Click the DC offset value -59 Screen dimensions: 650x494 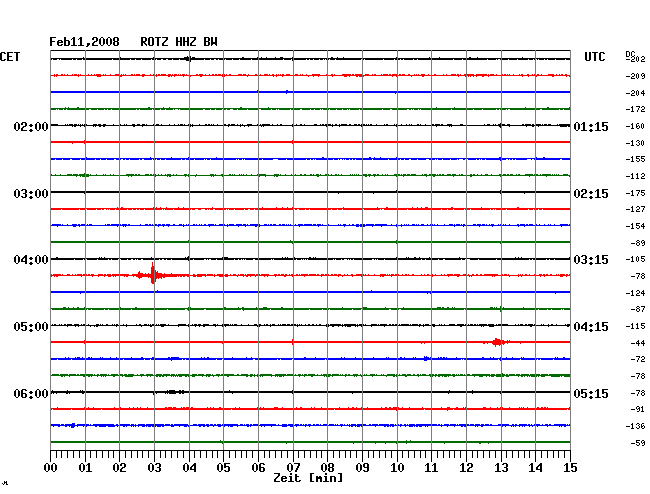(638, 443)
